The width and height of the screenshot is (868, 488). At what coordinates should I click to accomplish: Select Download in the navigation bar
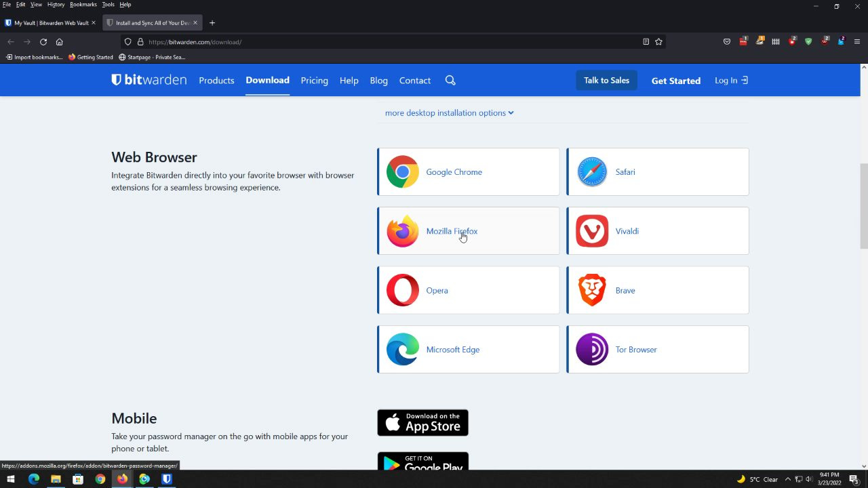coord(267,80)
